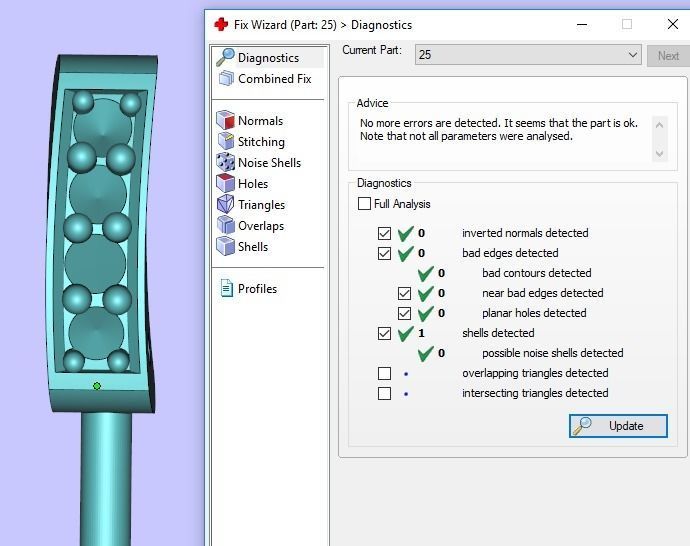This screenshot has height=546, width=690.
Task: Open the Noise Shells icon
Action: (x=226, y=162)
